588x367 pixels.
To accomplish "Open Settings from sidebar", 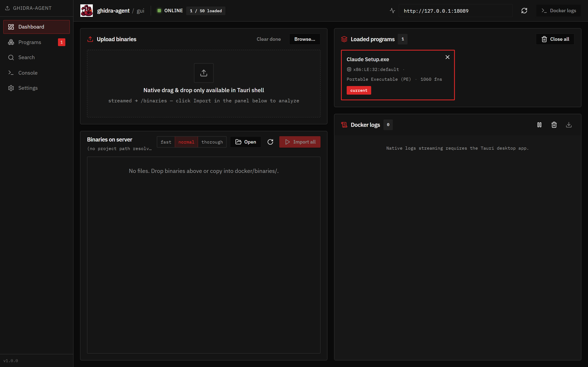I will point(28,88).
